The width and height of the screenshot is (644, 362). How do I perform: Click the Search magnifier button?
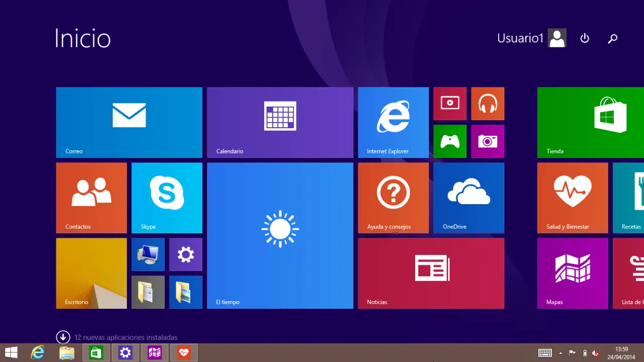(x=612, y=38)
